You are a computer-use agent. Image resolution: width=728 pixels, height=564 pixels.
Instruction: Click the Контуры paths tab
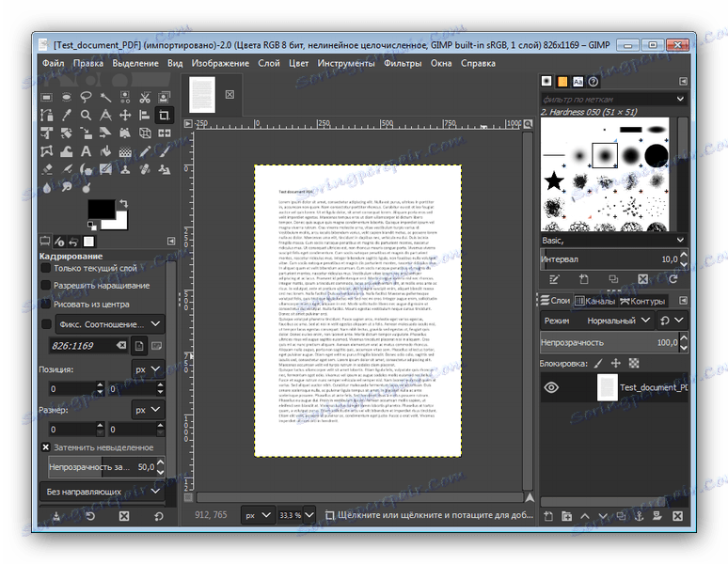point(642,301)
